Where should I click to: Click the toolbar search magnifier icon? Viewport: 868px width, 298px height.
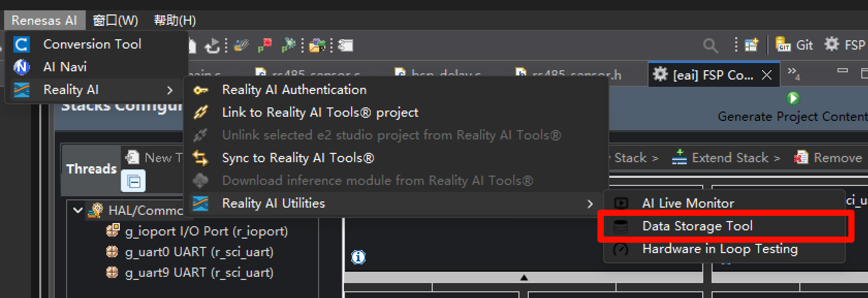point(711,46)
